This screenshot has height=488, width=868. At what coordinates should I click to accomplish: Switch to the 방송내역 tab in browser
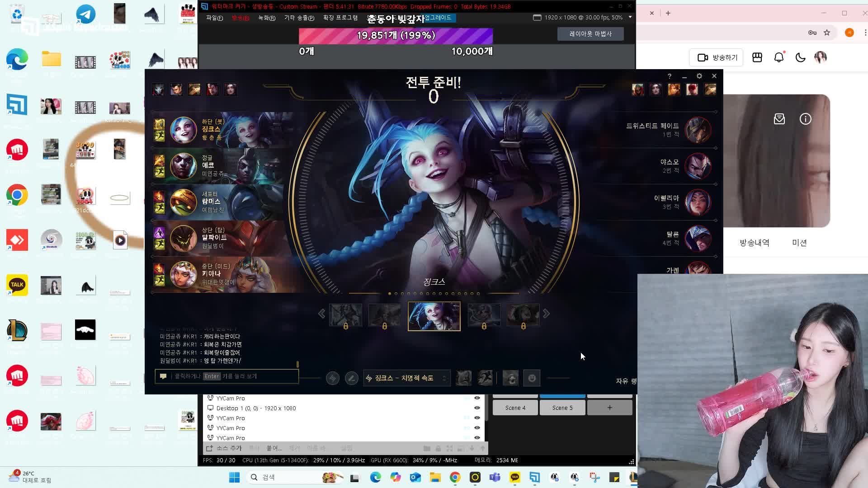(x=755, y=243)
